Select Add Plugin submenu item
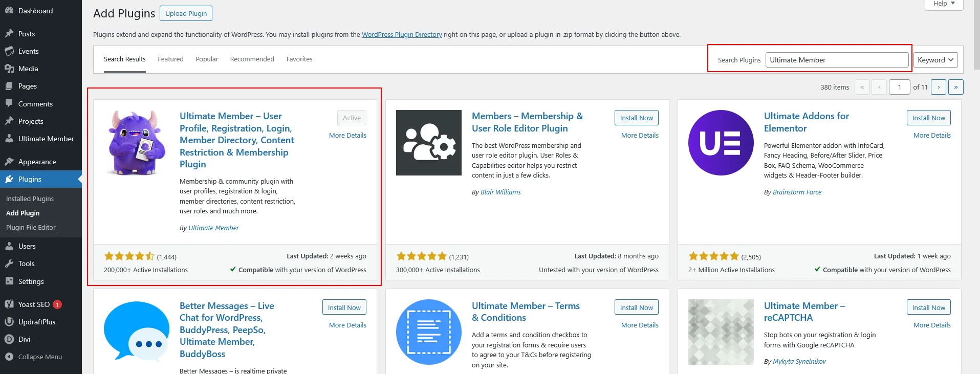 (23, 213)
